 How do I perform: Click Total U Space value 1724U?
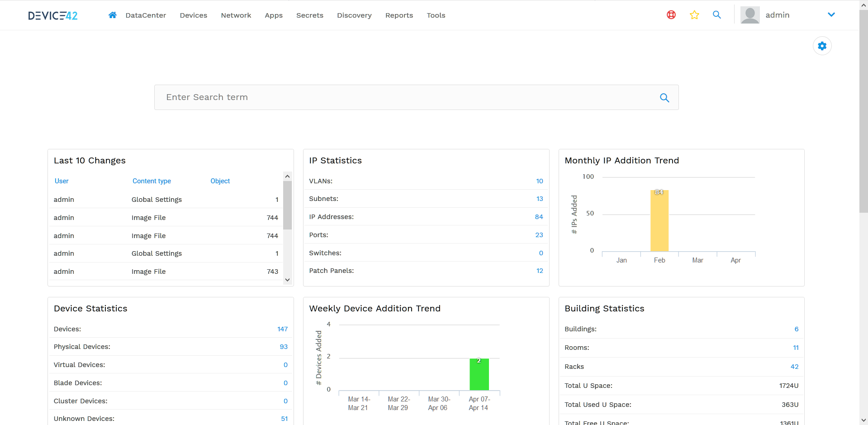click(x=789, y=386)
